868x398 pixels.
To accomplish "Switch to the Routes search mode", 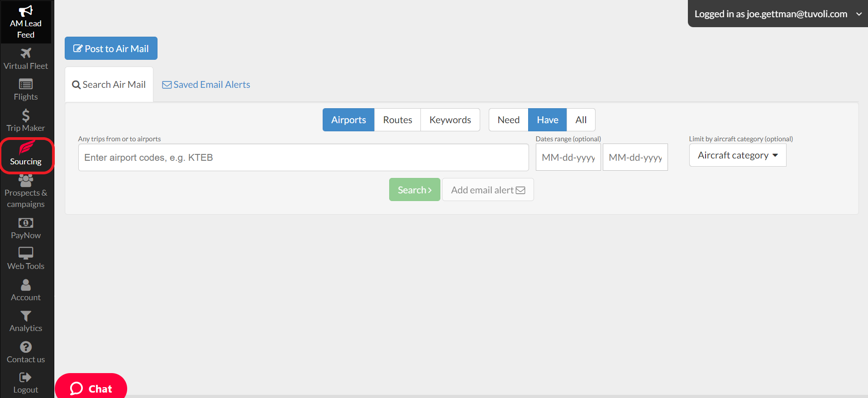I will 397,120.
